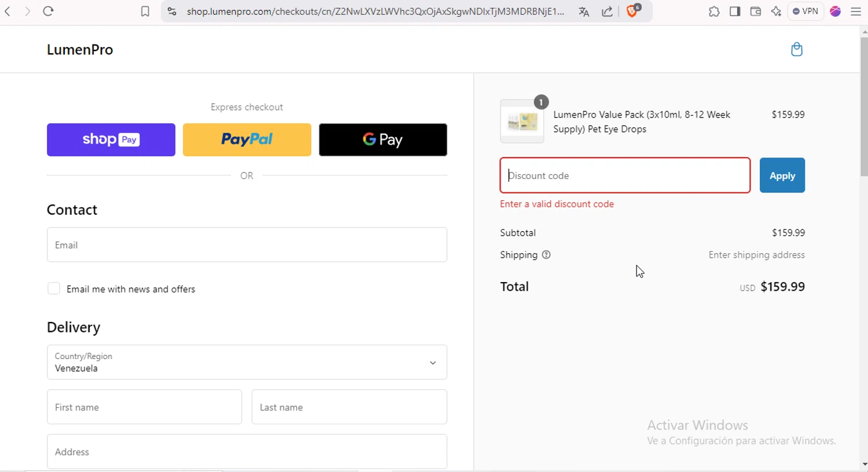Viewport: 868px width, 472px height.
Task: Click the 'Contact' section heading
Action: click(72, 210)
